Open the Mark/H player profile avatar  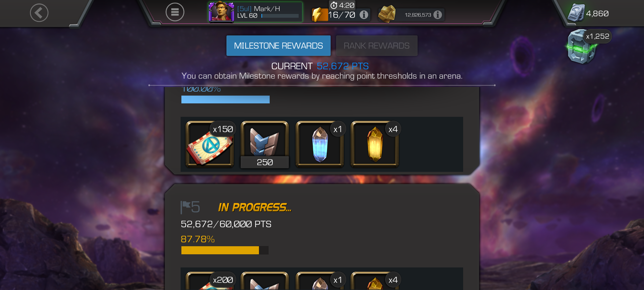221,12
